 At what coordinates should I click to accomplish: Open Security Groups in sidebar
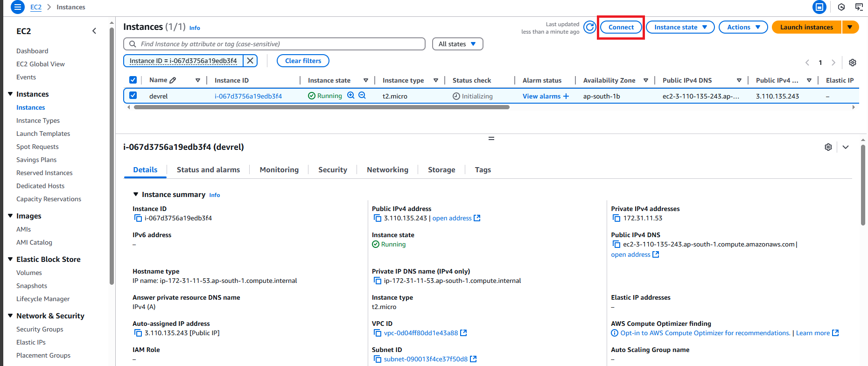(40, 329)
